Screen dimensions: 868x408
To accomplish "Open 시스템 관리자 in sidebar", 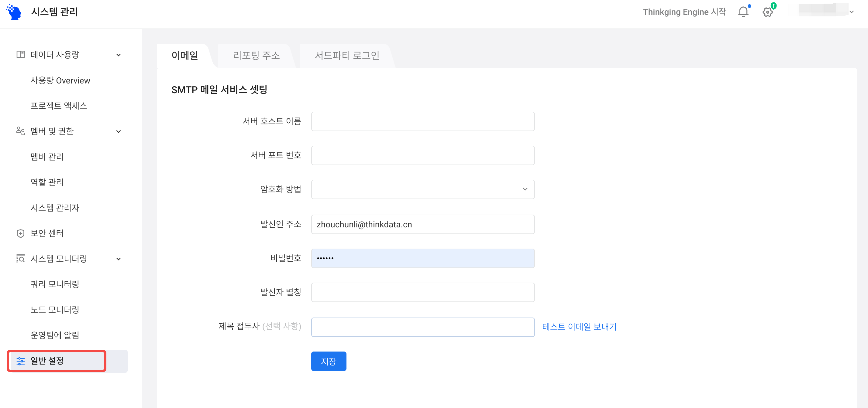I will (x=55, y=208).
